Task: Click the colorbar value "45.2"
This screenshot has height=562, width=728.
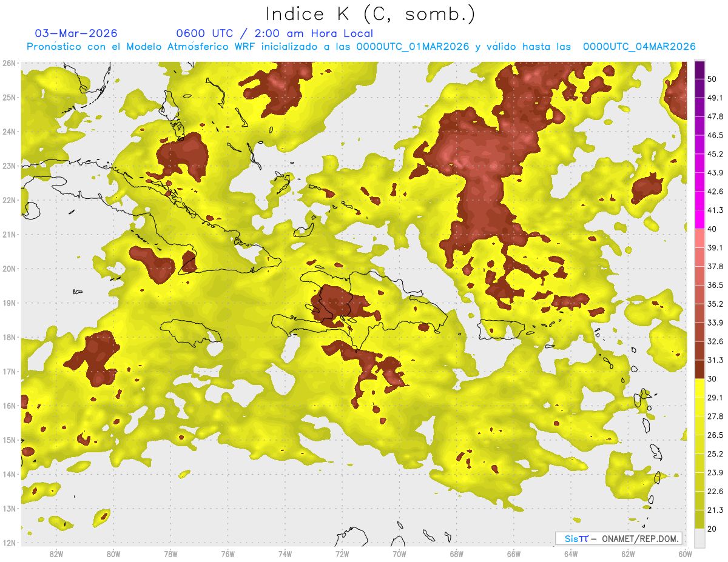Action: (x=715, y=153)
